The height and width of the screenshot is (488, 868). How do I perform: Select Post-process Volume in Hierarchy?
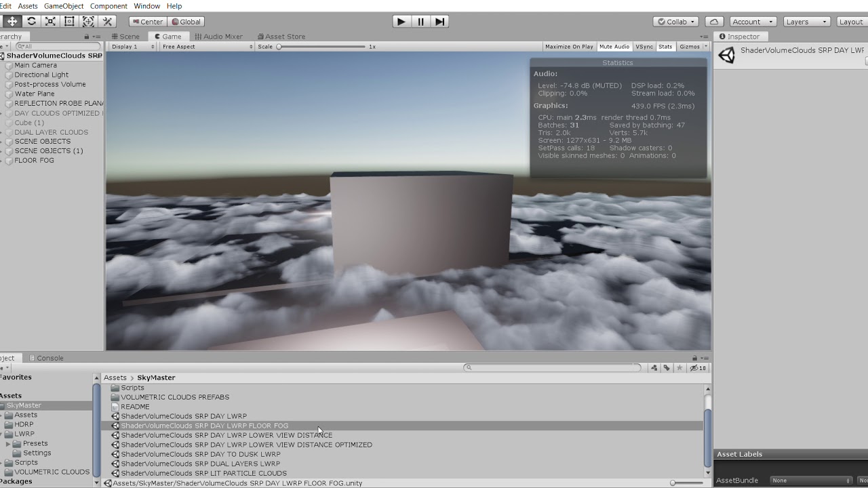[x=50, y=84]
